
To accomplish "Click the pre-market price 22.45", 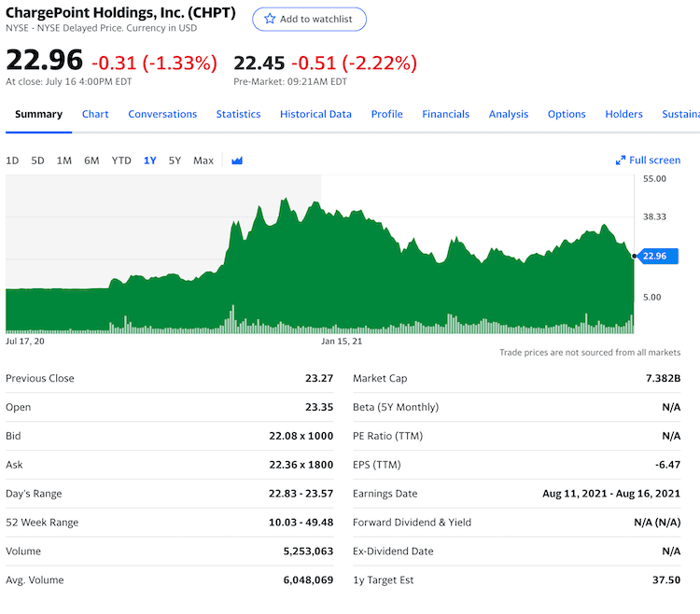I will 259,63.
